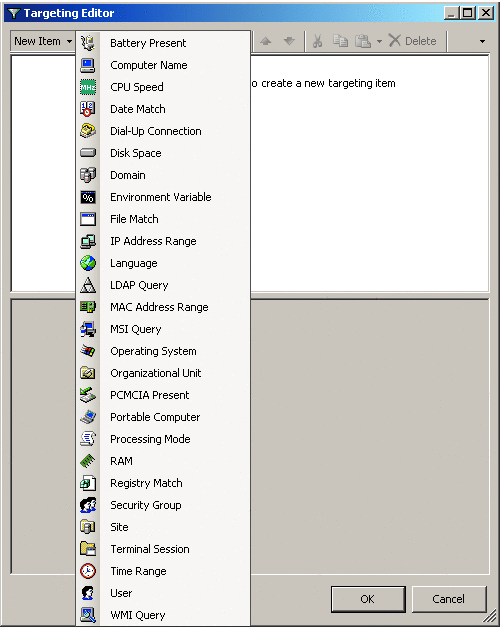
Task: Select Disk Space menu entry
Action: click(163, 153)
